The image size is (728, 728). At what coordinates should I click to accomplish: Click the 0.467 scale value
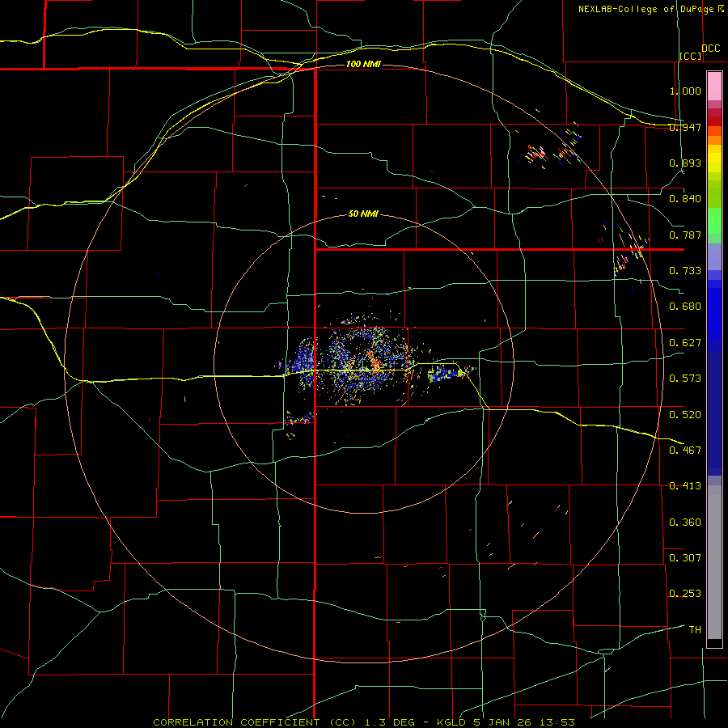685,451
